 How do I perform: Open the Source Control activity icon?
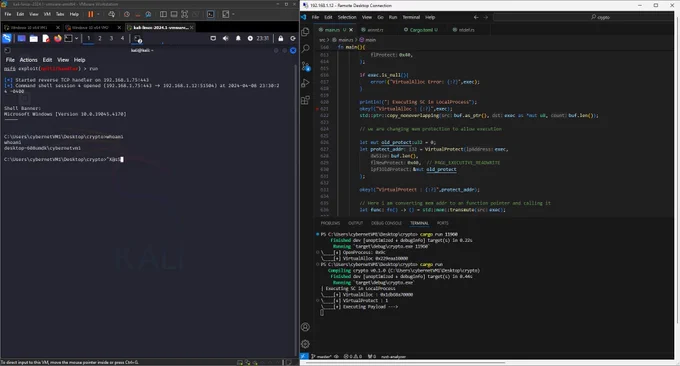coord(305,66)
